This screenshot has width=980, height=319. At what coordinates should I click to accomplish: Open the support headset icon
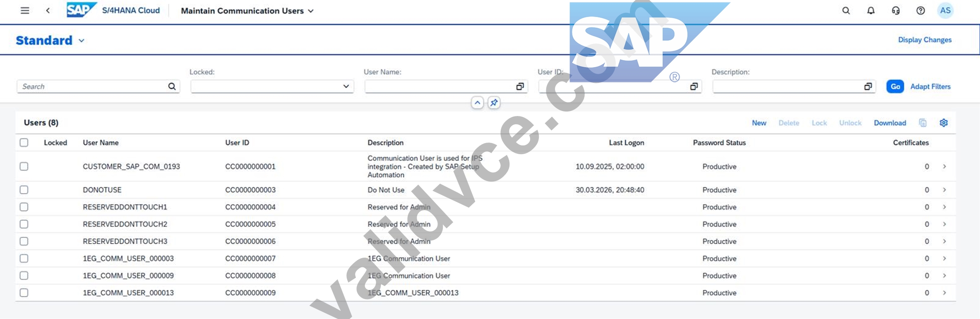click(x=896, y=11)
